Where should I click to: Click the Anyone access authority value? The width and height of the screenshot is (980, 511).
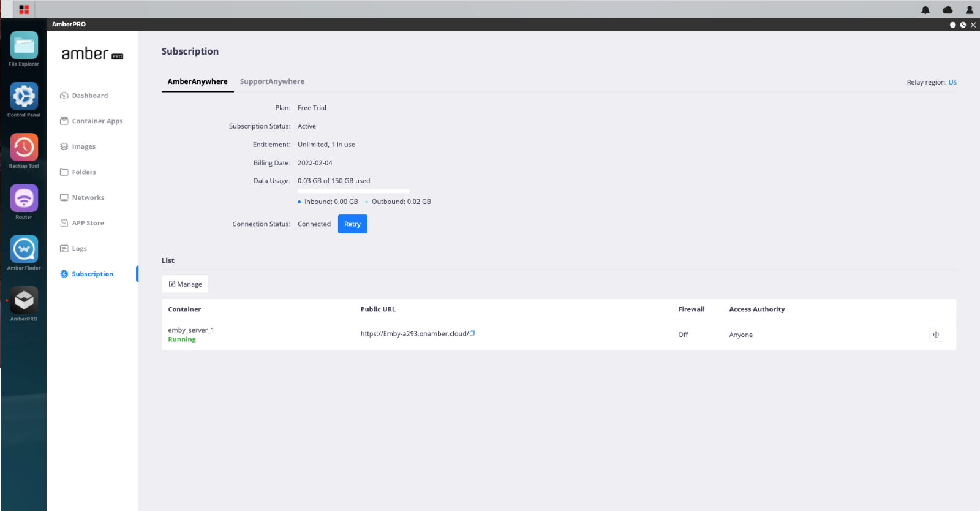pyautogui.click(x=741, y=335)
